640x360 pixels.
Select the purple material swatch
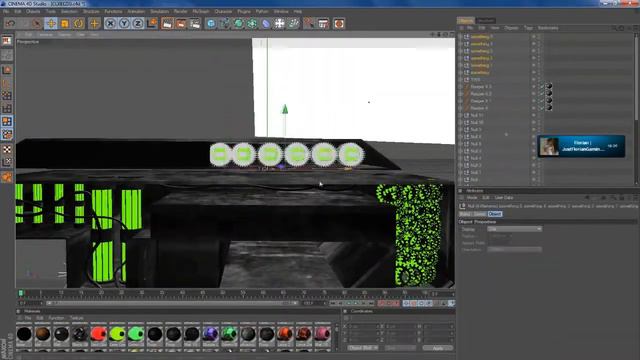211,334
